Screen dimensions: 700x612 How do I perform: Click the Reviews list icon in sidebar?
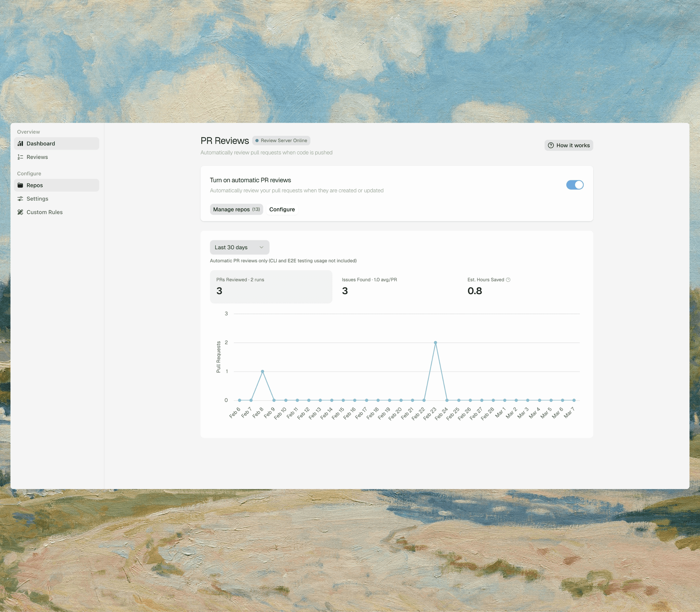(x=20, y=157)
